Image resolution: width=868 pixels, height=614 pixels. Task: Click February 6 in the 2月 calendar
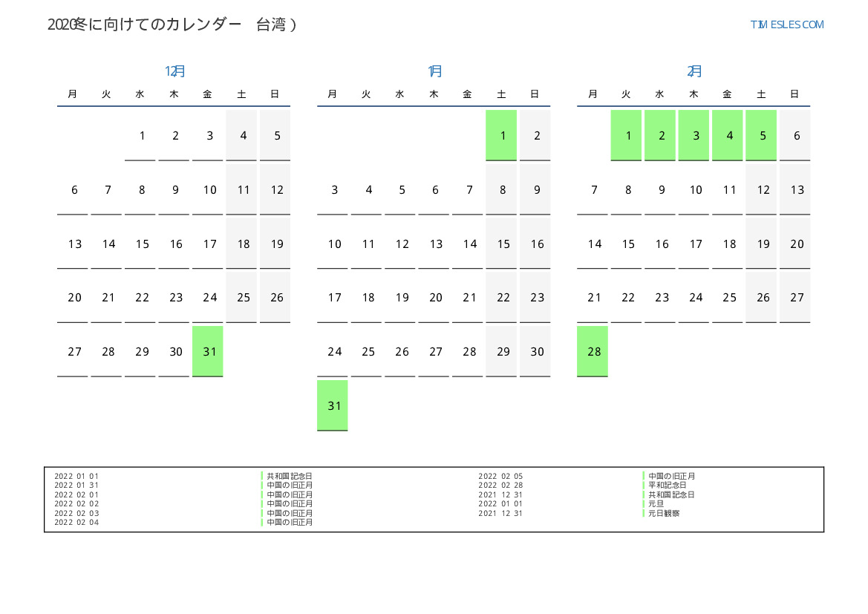[x=795, y=136]
